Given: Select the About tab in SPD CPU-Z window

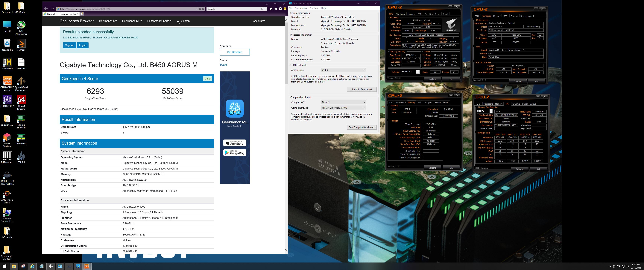Looking at the screenshot, I should pyautogui.click(x=533, y=104).
